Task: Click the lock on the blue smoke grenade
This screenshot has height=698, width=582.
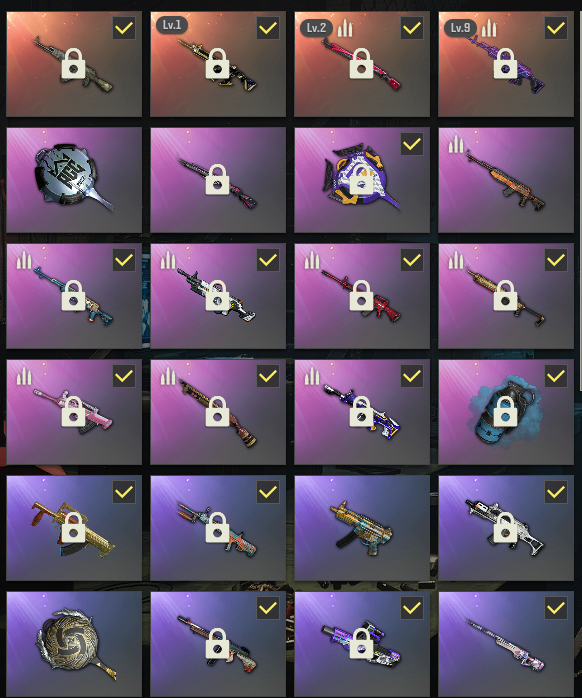Action: tap(505, 411)
